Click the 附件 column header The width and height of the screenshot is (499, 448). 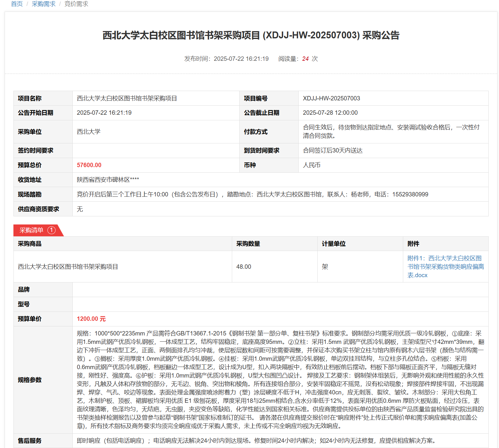point(413,244)
